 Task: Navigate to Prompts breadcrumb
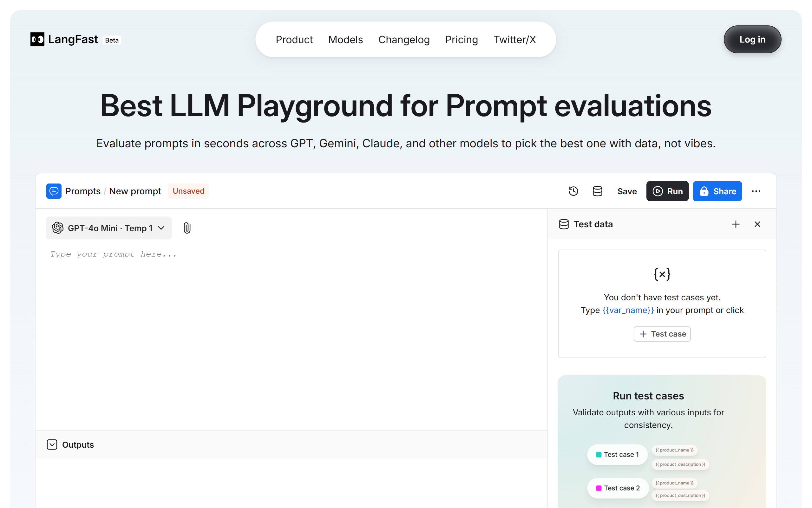[83, 191]
